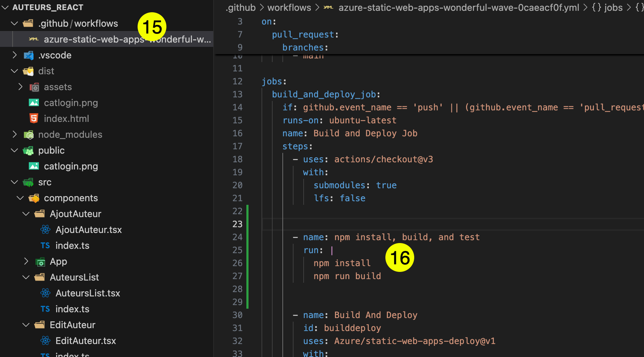Collapse the src folder

14,182
